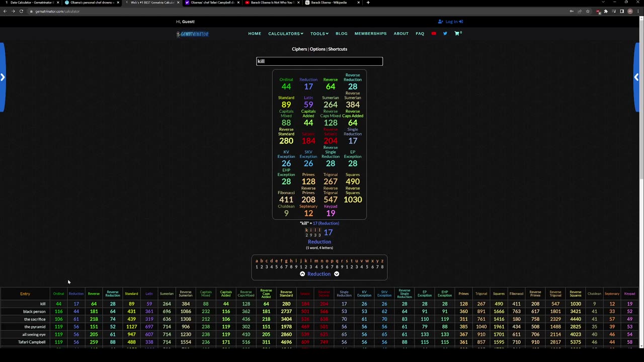Open the Options link

[317, 49]
